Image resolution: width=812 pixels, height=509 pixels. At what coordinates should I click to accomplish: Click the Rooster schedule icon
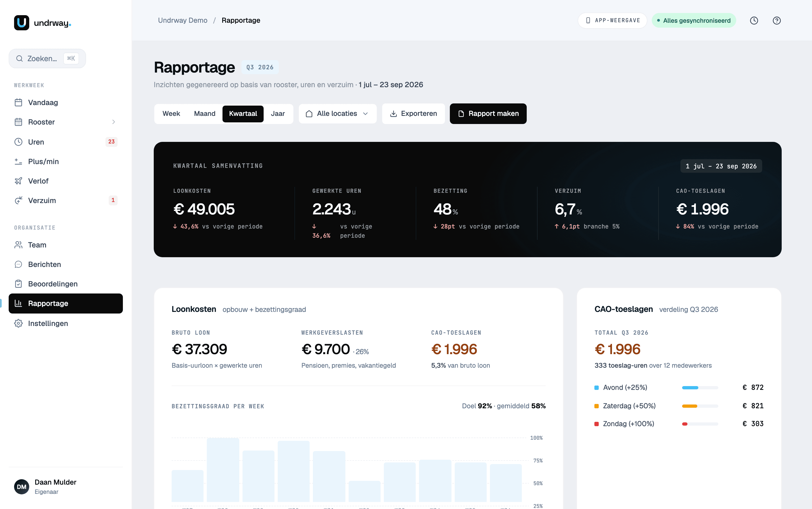[x=18, y=122]
